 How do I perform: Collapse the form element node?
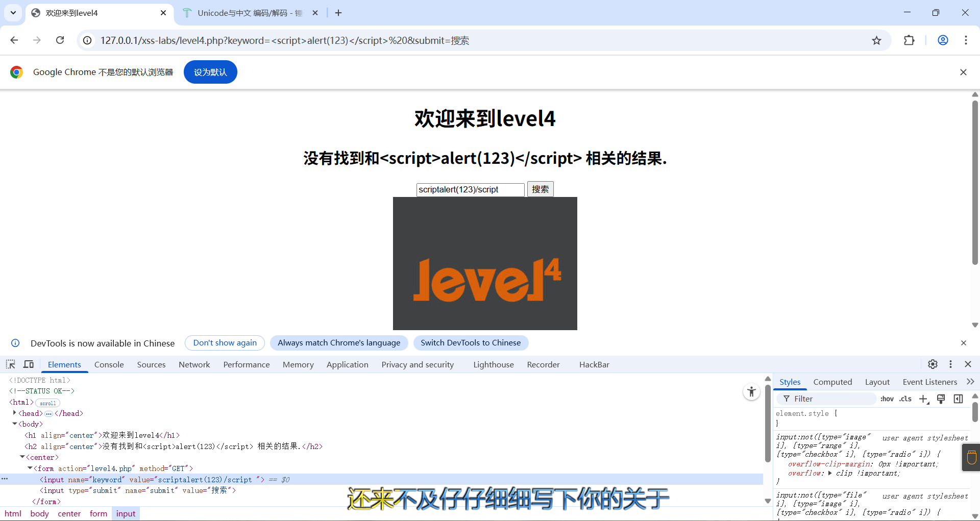tap(30, 468)
